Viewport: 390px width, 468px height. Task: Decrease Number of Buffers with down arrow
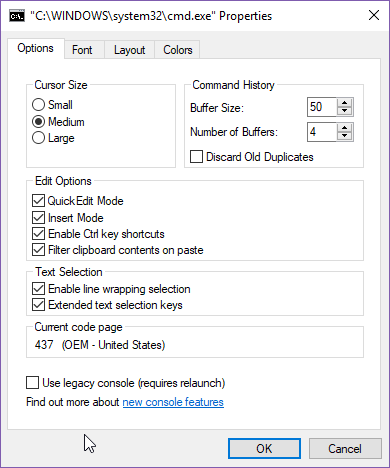pos(345,136)
